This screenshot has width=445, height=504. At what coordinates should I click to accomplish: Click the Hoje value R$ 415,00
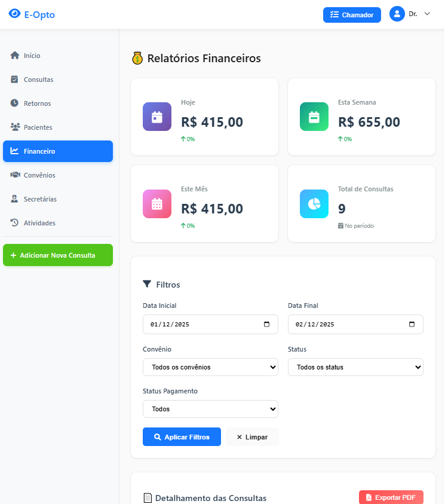coord(212,122)
